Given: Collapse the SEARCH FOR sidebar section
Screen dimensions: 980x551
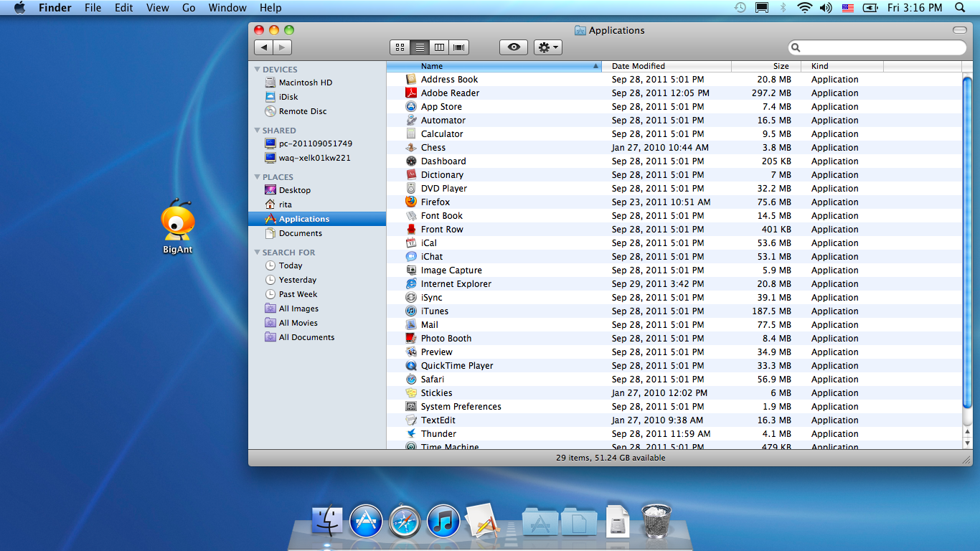Looking at the screenshot, I should point(258,253).
